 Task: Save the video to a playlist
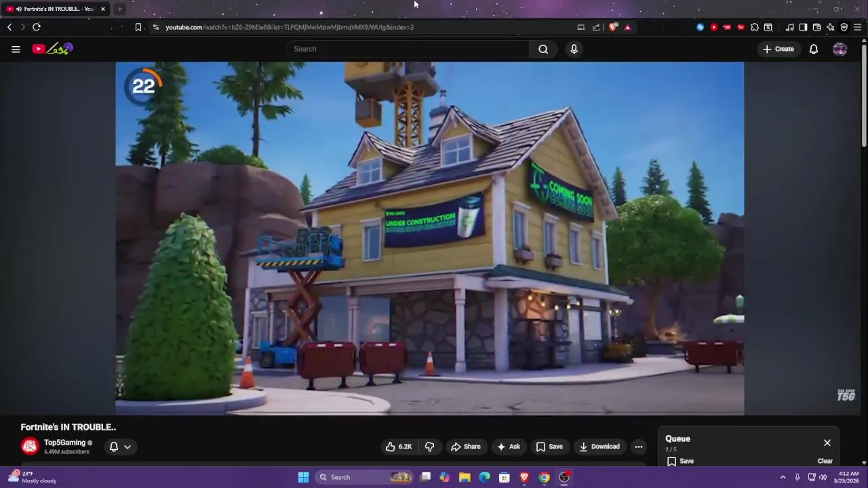coord(549,447)
